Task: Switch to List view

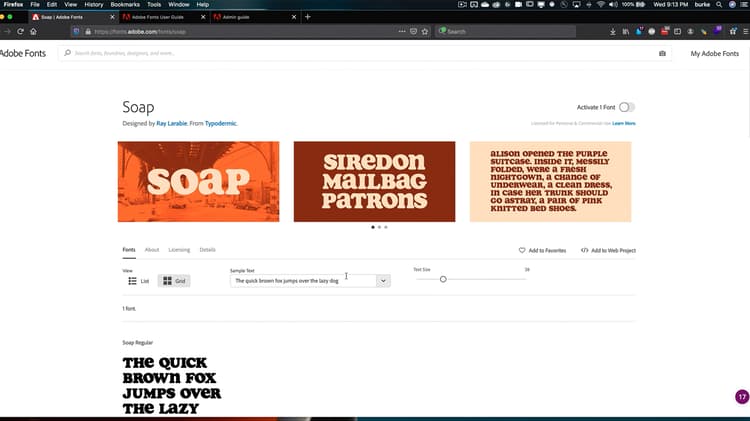Action: pyautogui.click(x=139, y=281)
